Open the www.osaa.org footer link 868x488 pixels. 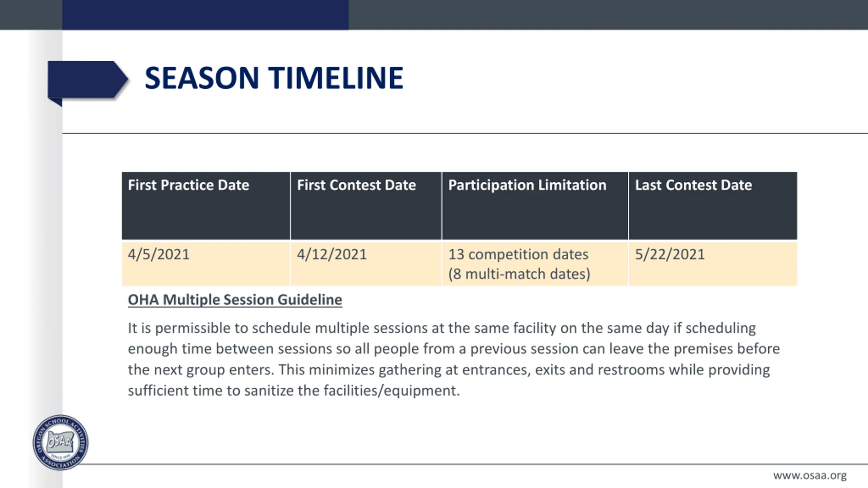pyautogui.click(x=810, y=475)
